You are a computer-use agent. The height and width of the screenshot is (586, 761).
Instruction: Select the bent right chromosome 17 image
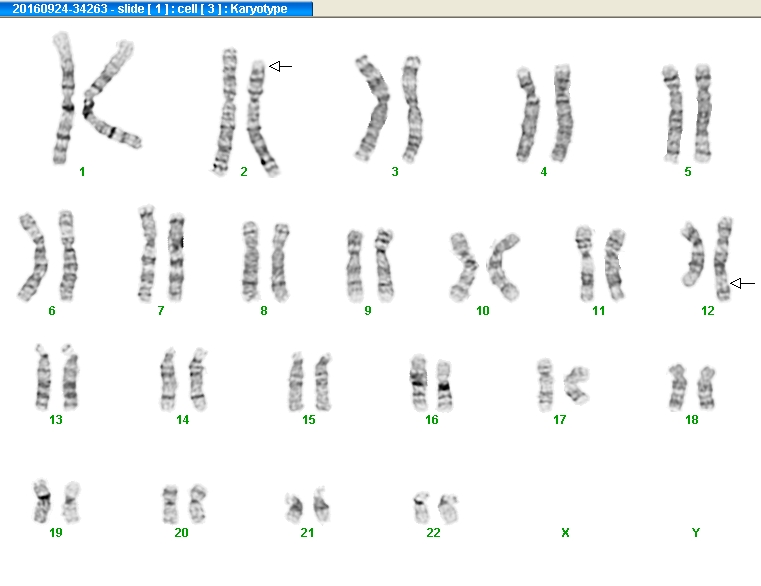(577, 385)
